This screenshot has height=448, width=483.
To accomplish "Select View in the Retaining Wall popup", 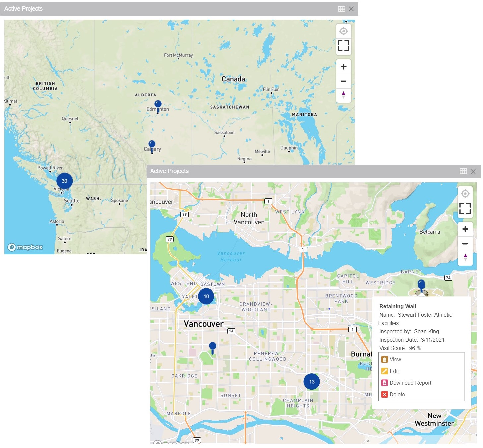I will (395, 359).
